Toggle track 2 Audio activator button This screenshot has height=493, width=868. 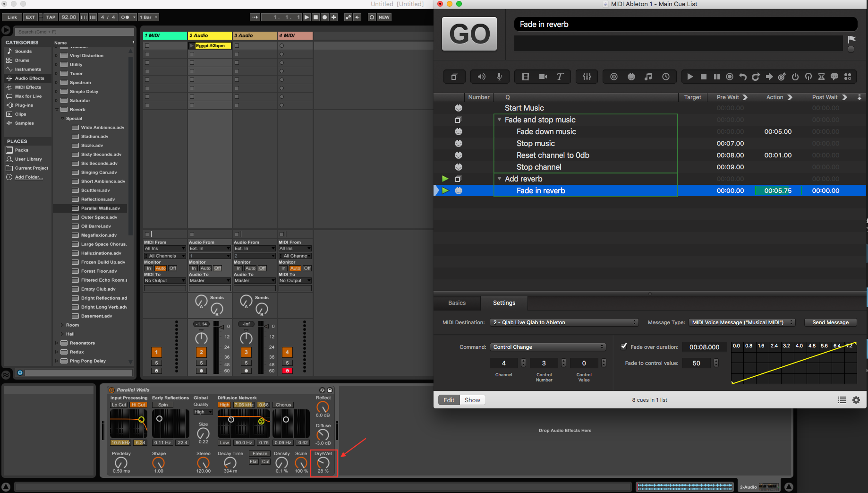(x=201, y=352)
